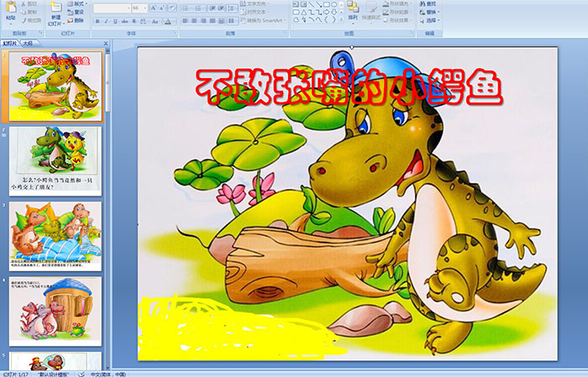Image resolution: width=588 pixels, height=377 pixels.
Task: Pick the Isosceles Triangle shape
Action: pos(304,13)
